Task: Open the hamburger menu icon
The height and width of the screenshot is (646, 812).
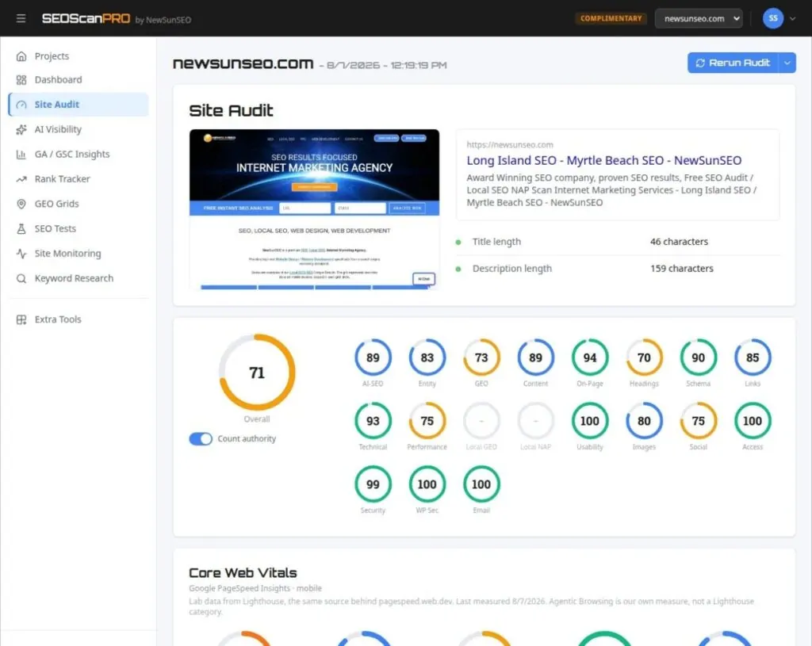Action: pos(21,19)
